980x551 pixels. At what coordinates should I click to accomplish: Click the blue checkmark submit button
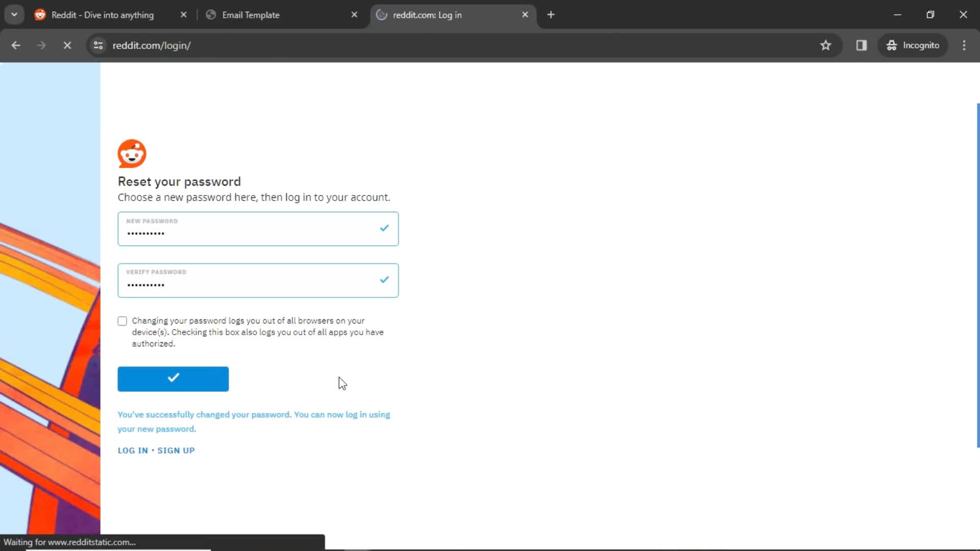(x=173, y=378)
